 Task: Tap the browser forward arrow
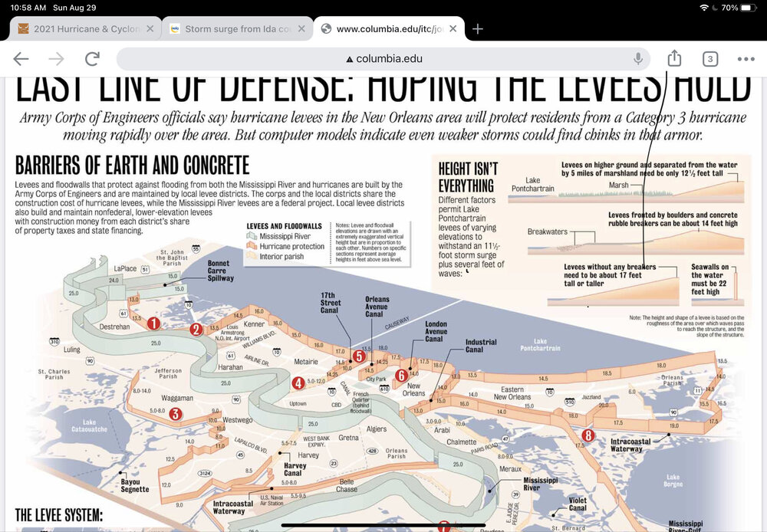point(56,59)
